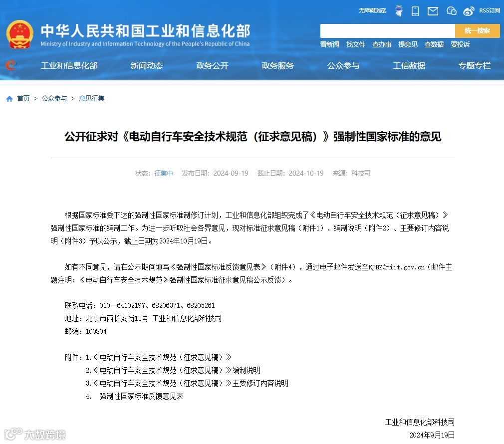Open the mobile version icon
Image resolution: width=504 pixels, height=444 pixels.
[x=415, y=11]
